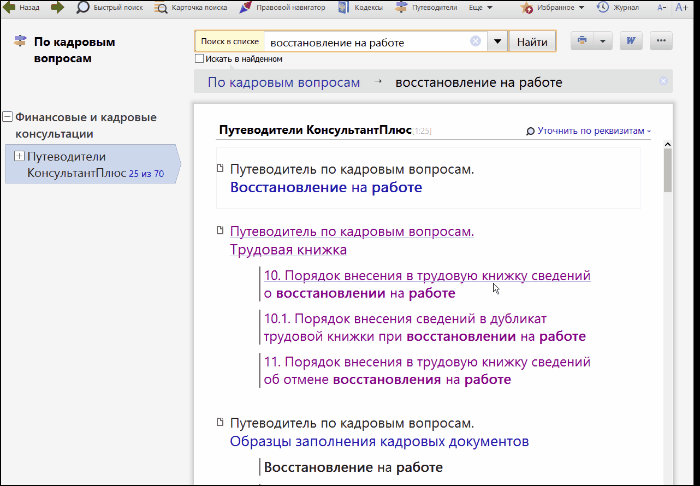Open Уточнить по реквизитам dropdown
The height and width of the screenshot is (486, 700).
pyautogui.click(x=588, y=131)
